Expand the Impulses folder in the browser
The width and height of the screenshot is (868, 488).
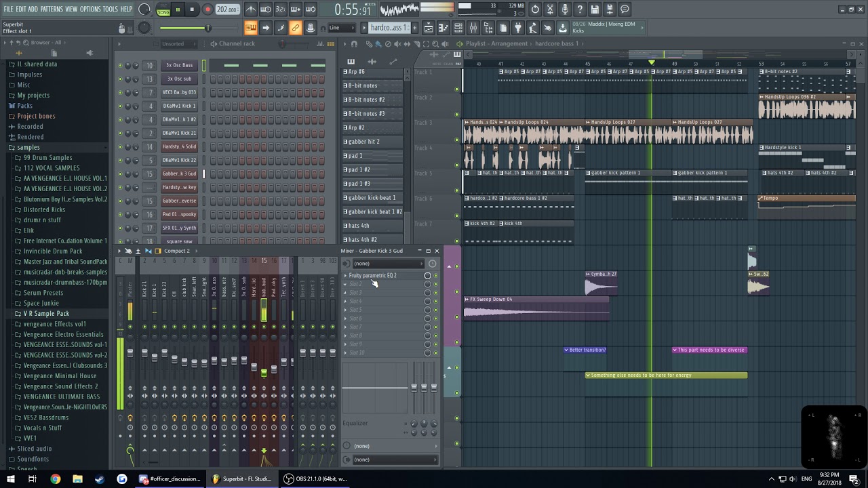[x=30, y=75]
